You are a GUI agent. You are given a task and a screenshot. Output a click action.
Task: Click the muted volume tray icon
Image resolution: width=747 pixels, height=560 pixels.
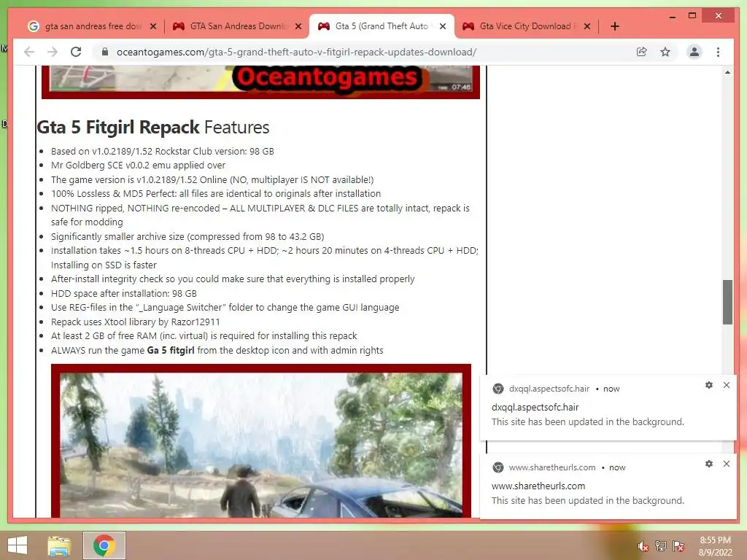click(643, 546)
